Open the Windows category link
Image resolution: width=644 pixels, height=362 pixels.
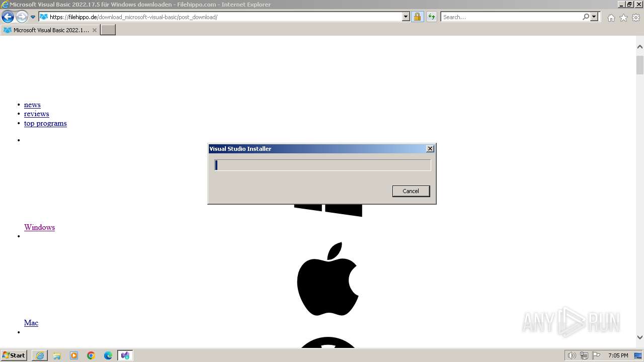pos(39,227)
